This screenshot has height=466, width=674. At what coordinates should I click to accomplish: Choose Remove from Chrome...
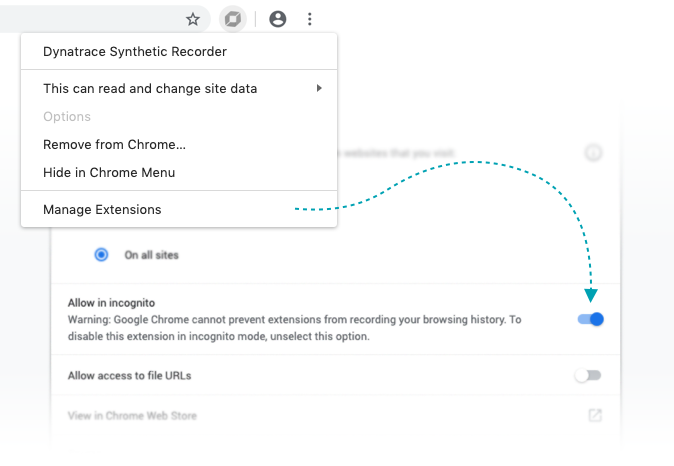pyautogui.click(x=179, y=144)
